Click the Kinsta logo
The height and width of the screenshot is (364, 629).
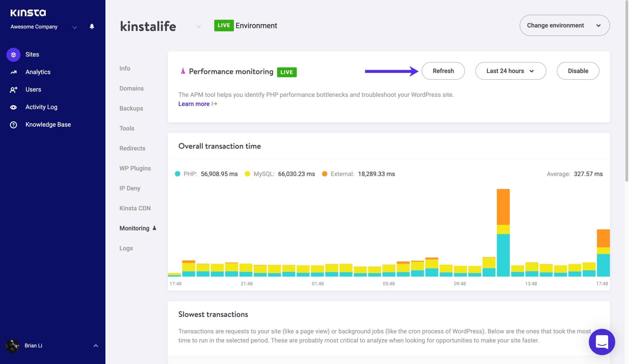(28, 13)
